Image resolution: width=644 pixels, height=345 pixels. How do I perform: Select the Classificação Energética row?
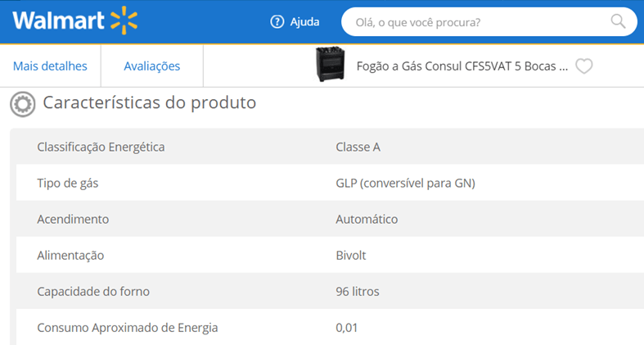pos(330,147)
